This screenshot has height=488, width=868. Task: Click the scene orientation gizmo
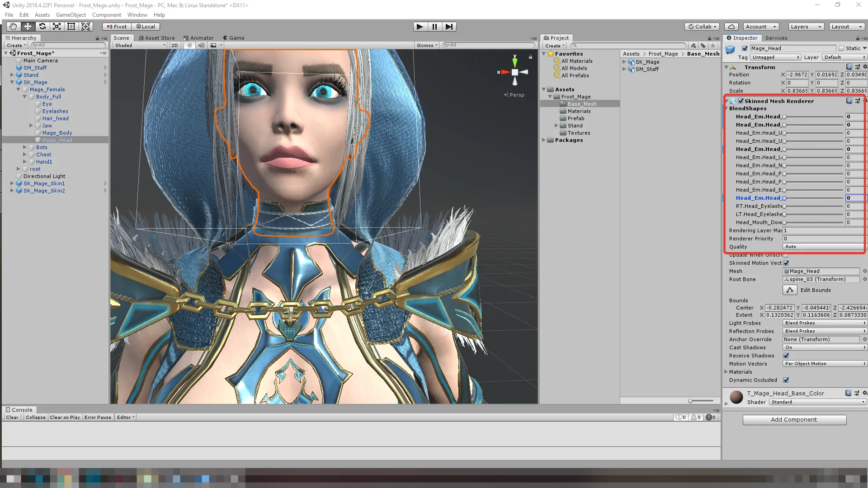tap(514, 72)
